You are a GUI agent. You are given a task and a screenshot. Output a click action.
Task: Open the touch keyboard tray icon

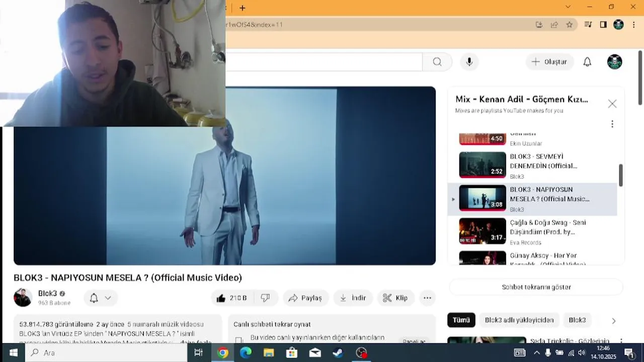pos(520,352)
